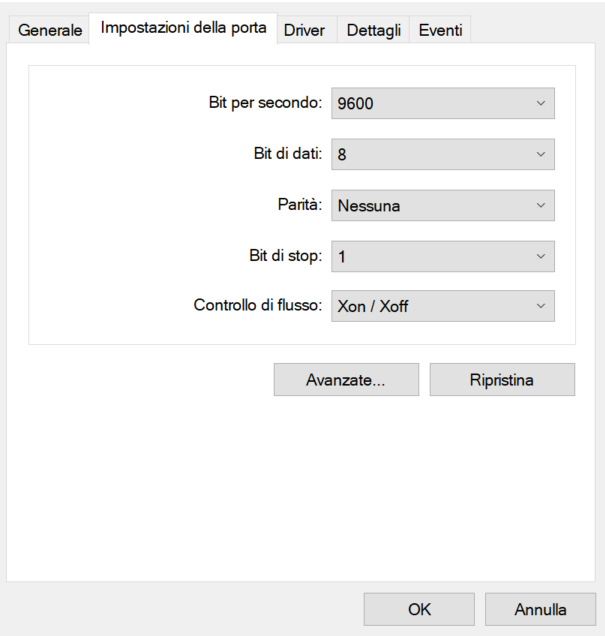Go to the Dettagli tab
Image resolution: width=605 pixels, height=636 pixels.
[372, 30]
